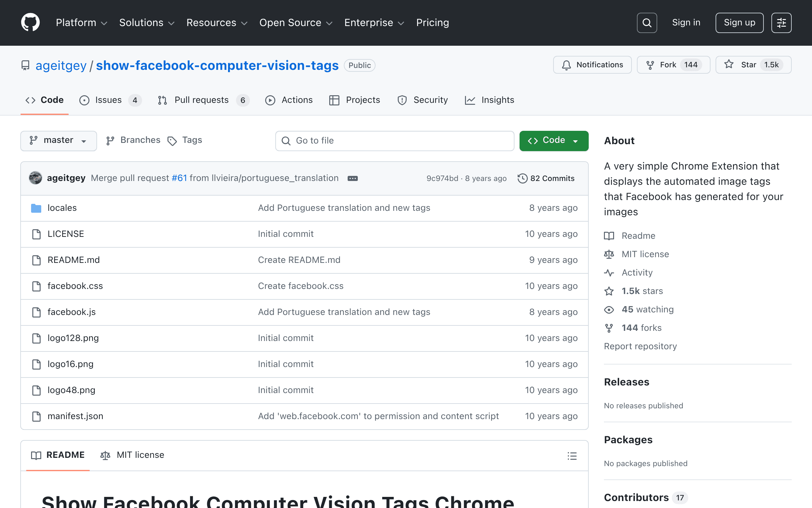Select the MIT license tab below file list

[132, 455]
